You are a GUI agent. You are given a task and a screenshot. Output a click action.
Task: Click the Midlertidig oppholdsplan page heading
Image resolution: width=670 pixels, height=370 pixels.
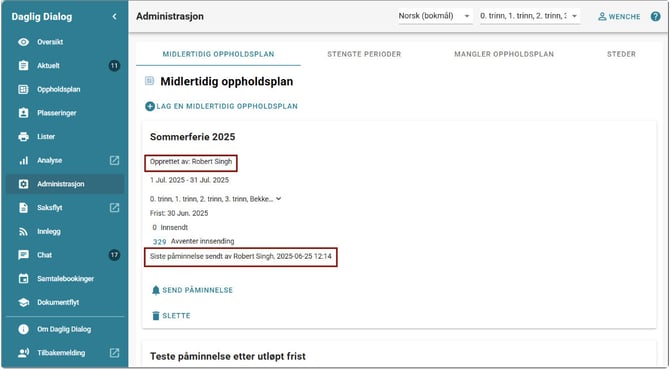227,82
